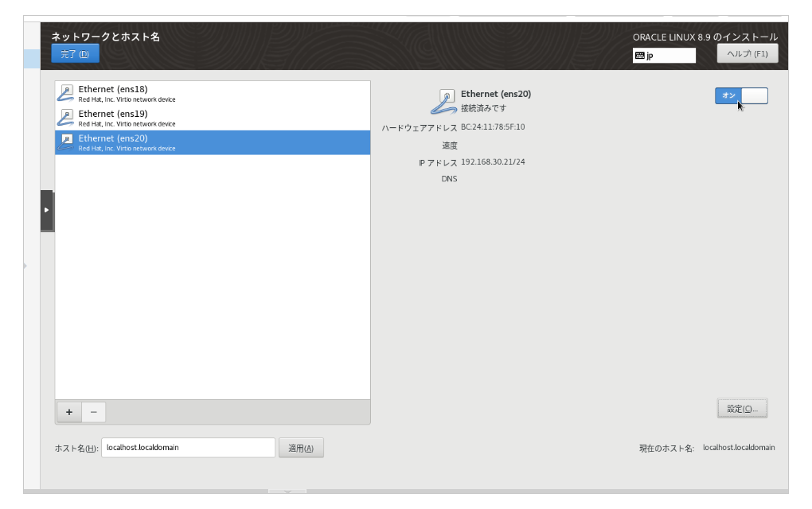Select Ethernet (ens20) list entry
The width and height of the screenshot is (812, 509).
click(213, 142)
